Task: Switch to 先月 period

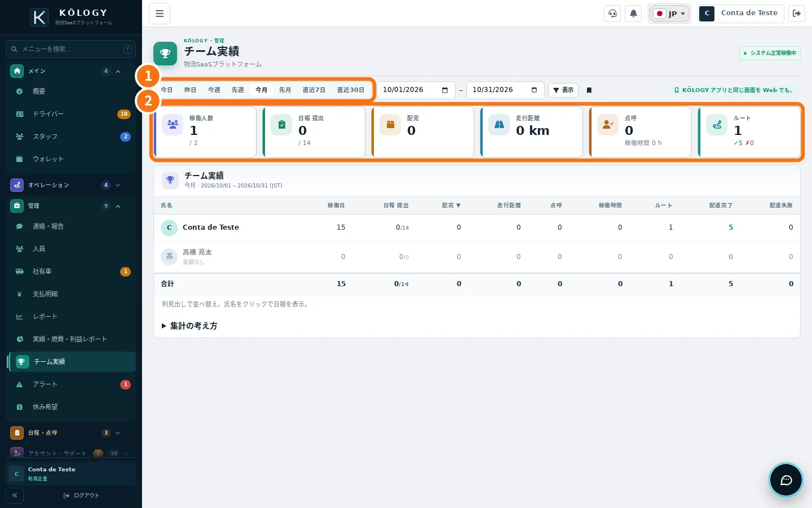Action: 285,90
